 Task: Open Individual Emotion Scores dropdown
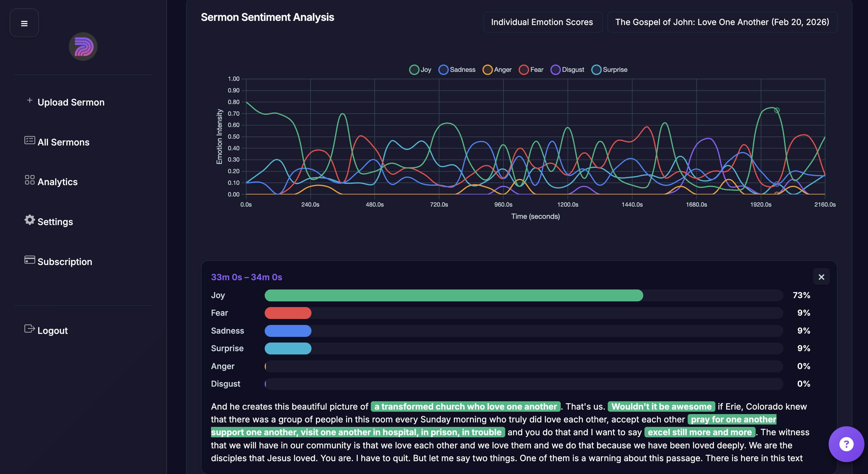click(542, 22)
